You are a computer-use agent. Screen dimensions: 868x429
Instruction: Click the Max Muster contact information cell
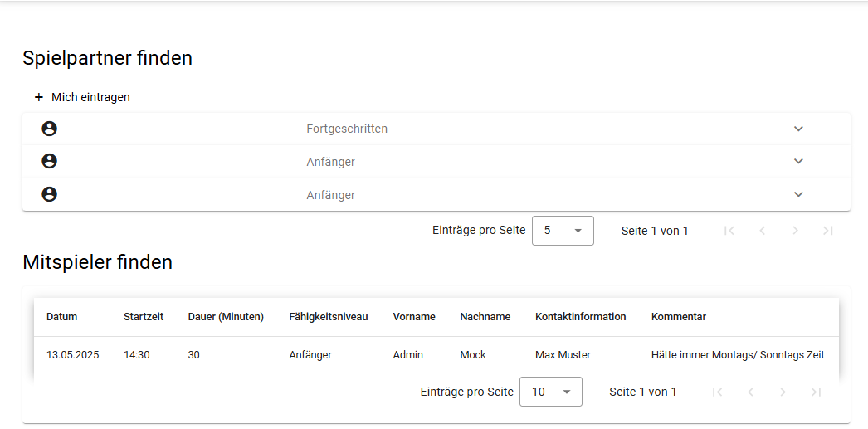[563, 355]
